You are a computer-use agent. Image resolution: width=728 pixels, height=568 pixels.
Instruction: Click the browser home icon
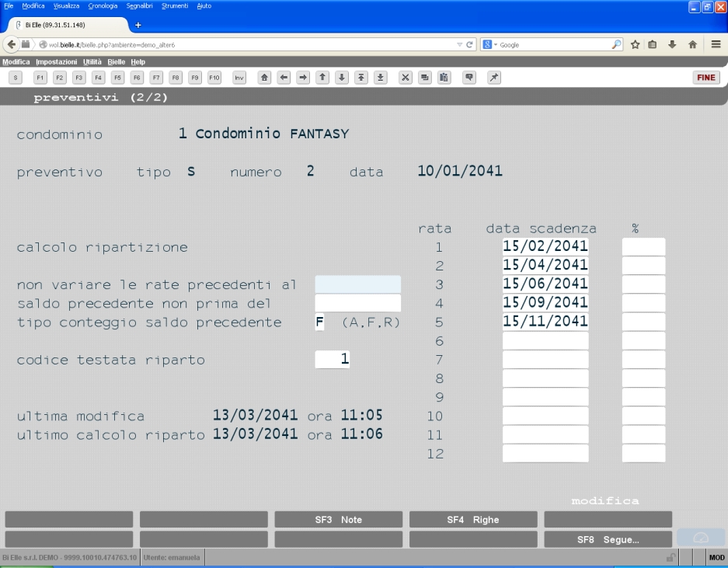click(693, 44)
